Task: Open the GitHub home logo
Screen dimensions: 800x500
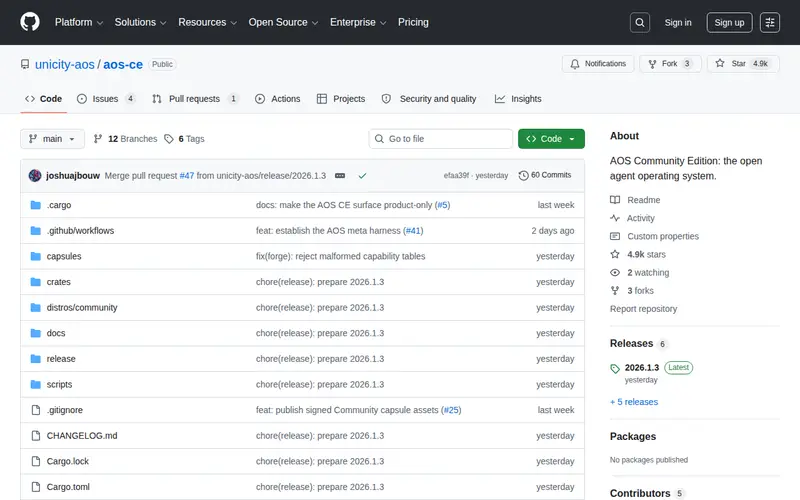Action: (30, 22)
